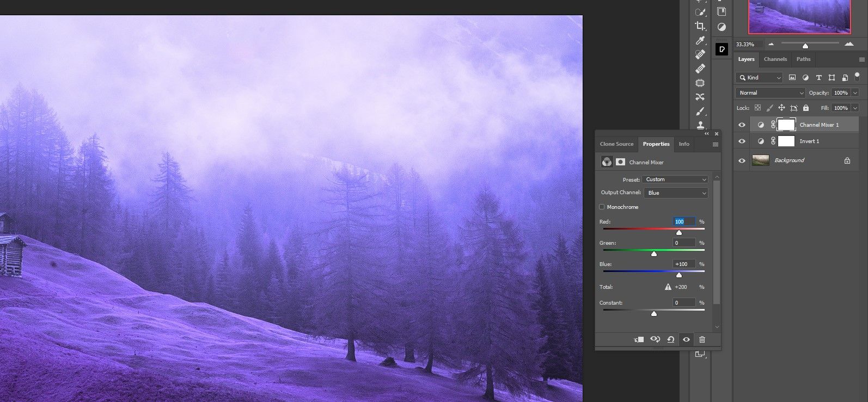This screenshot has height=402, width=868.
Task: Open the Preset dropdown
Action: (675, 180)
